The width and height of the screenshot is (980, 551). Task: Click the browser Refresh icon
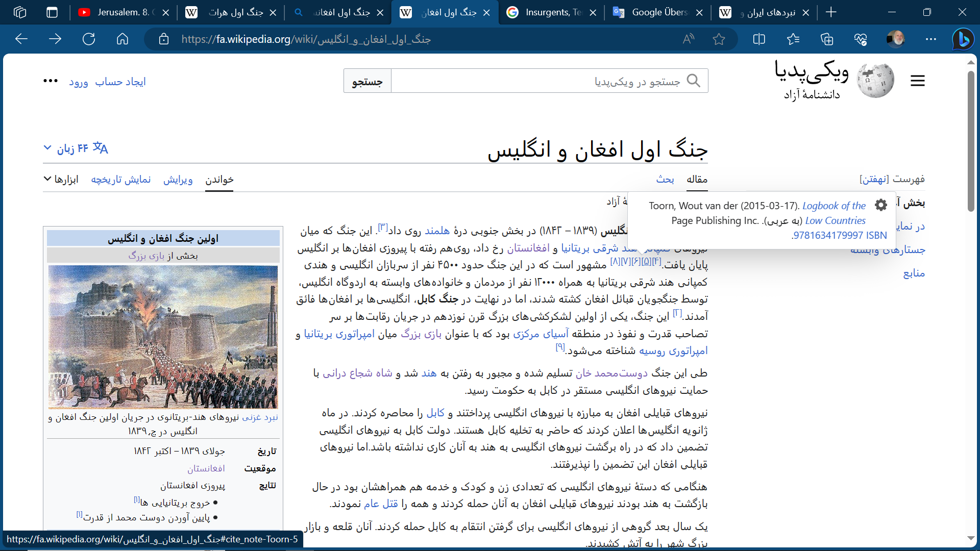point(89,39)
